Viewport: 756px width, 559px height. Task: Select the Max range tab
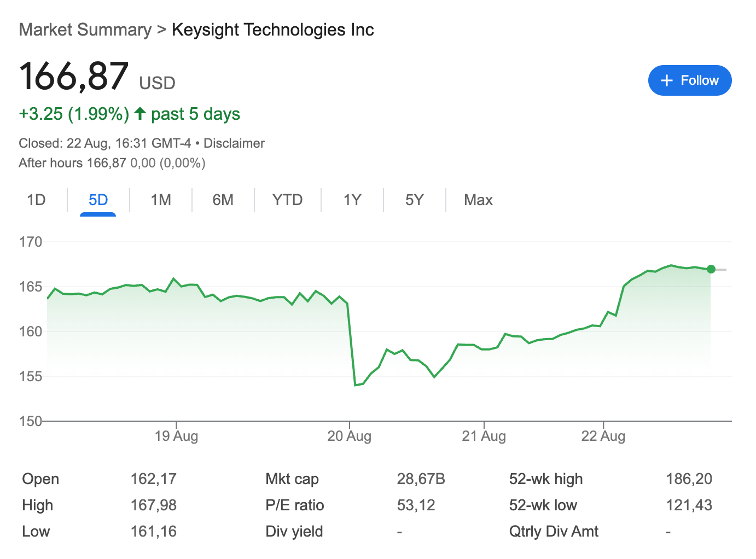tap(478, 200)
